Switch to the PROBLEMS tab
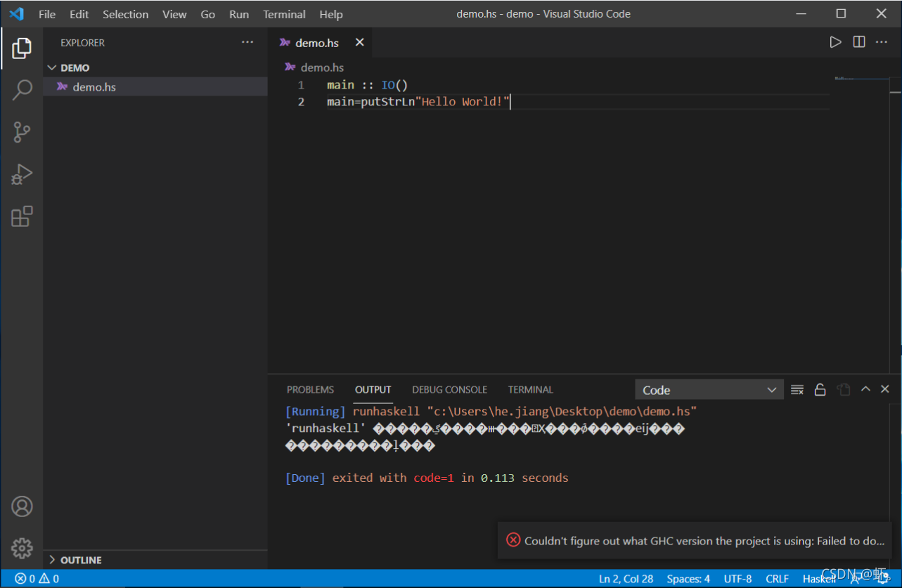 310,389
